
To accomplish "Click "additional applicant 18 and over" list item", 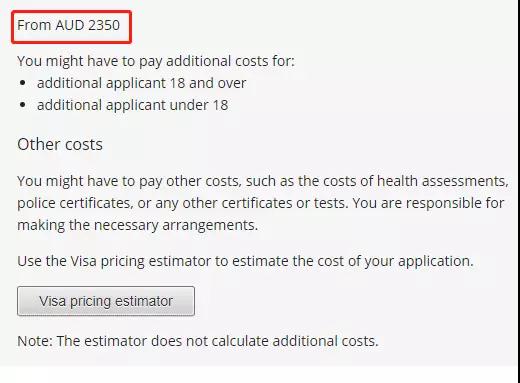I will pos(141,83).
